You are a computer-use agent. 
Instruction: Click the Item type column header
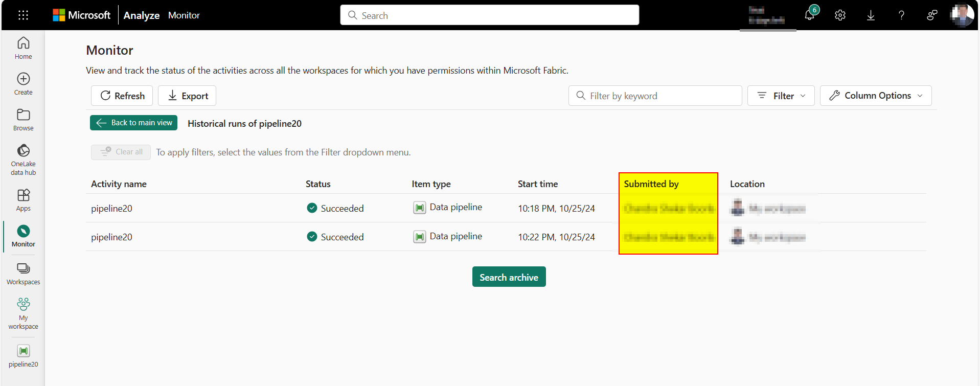click(431, 184)
